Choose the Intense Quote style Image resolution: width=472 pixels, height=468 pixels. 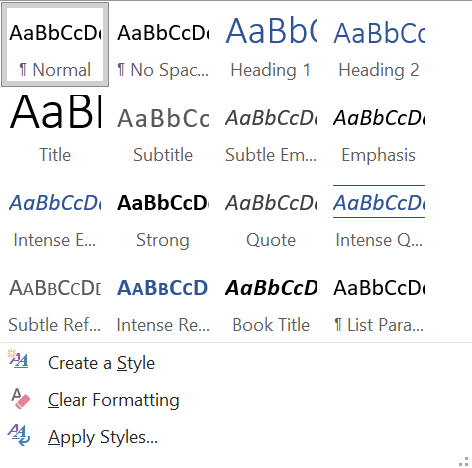pos(379,215)
